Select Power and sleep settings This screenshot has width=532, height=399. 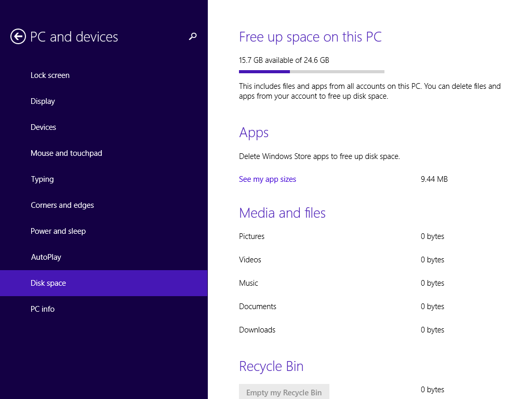tap(58, 231)
